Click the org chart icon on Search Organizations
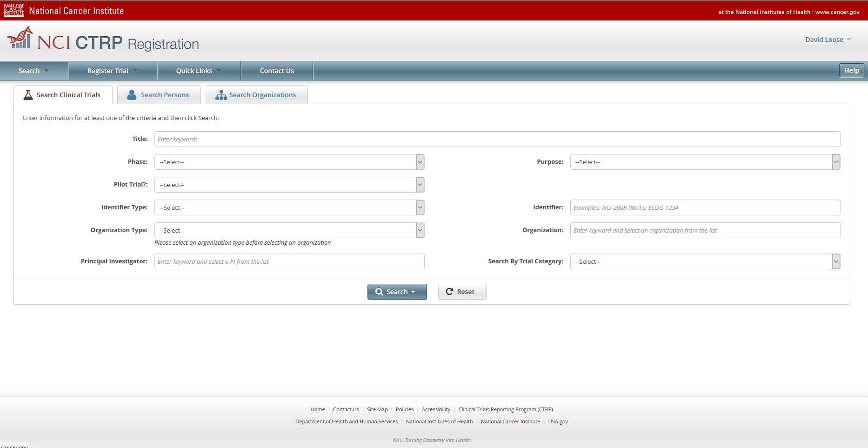868x448 pixels. [221, 95]
